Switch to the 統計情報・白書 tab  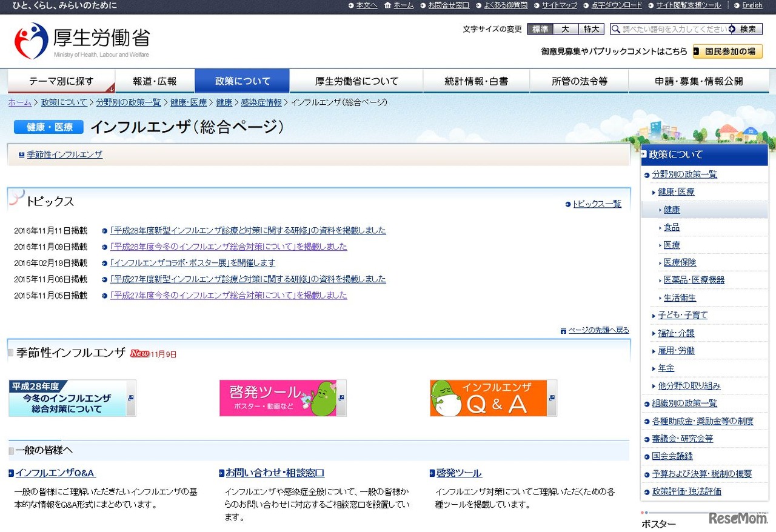(x=476, y=81)
